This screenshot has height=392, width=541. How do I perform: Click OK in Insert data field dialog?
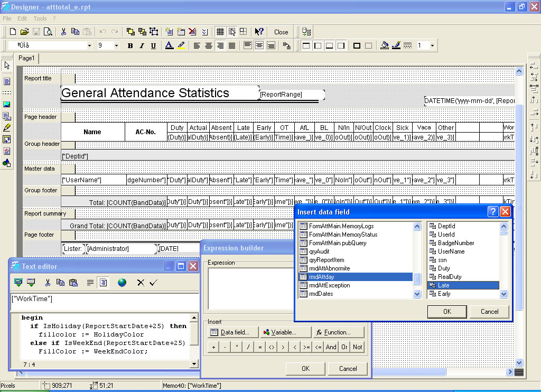pos(447,312)
